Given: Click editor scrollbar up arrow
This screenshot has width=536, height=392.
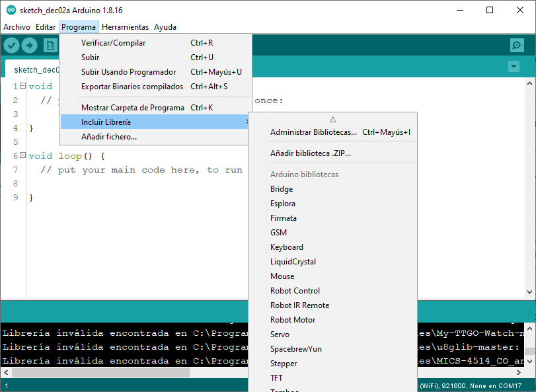Looking at the screenshot, I should tap(529, 83).
